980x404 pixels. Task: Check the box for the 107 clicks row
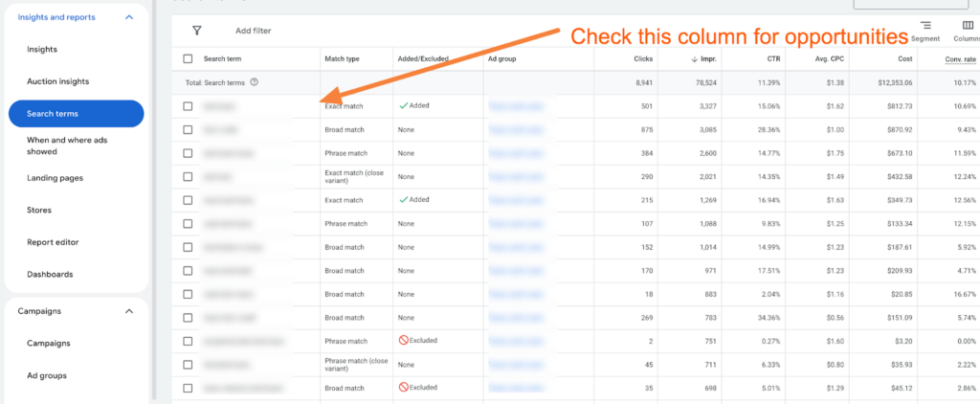pyautogui.click(x=189, y=224)
